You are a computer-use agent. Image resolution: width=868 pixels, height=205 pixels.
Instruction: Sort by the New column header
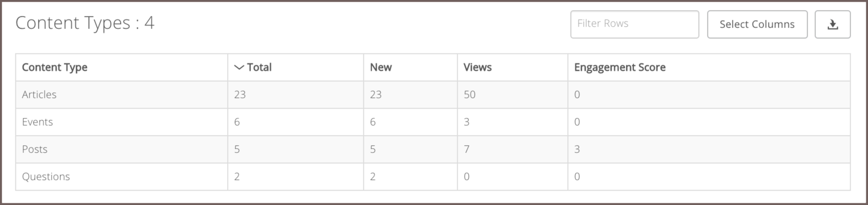coord(381,67)
